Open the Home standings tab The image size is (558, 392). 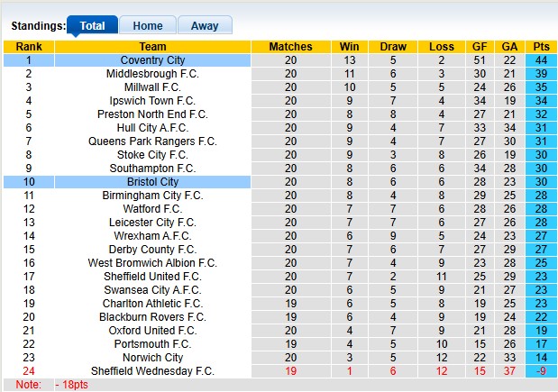[147, 26]
